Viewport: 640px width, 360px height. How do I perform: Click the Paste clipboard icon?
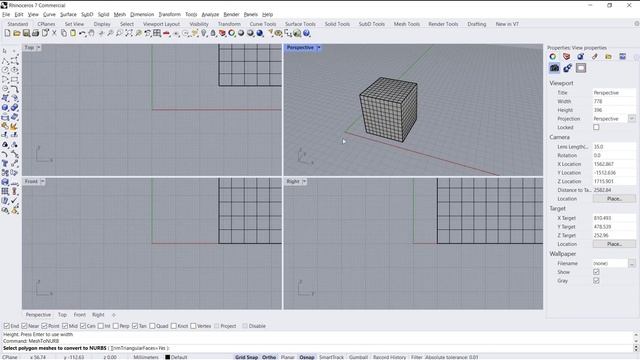coord(73,33)
